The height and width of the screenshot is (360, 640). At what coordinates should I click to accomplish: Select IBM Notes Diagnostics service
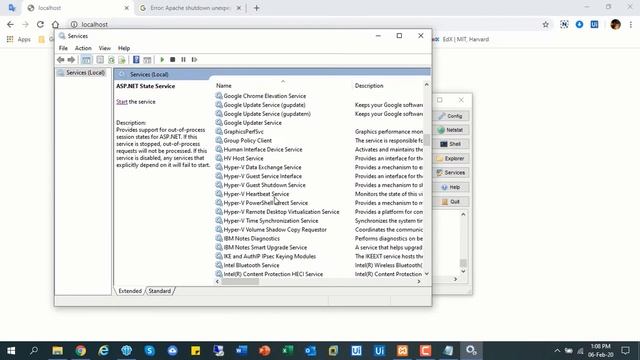pyautogui.click(x=251, y=239)
